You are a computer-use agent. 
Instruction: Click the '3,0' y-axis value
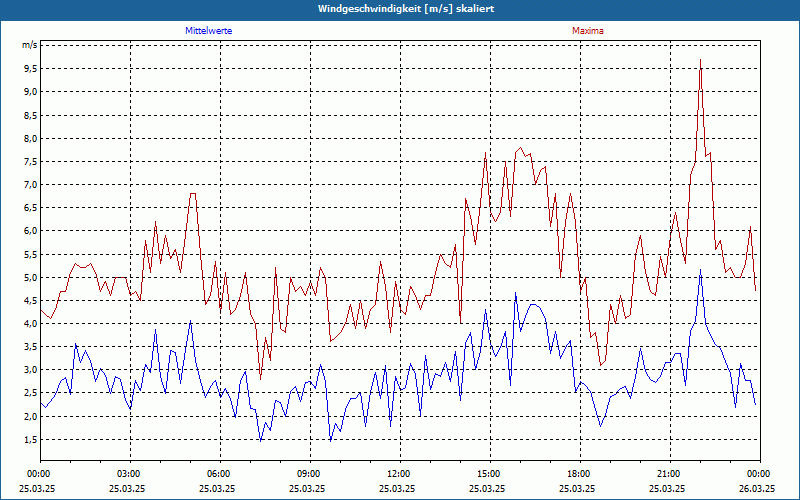click(31, 370)
